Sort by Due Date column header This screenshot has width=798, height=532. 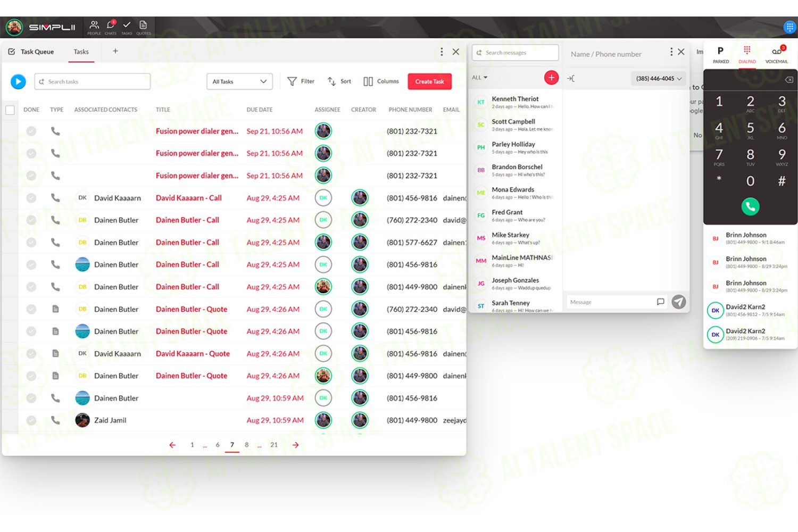pos(260,110)
